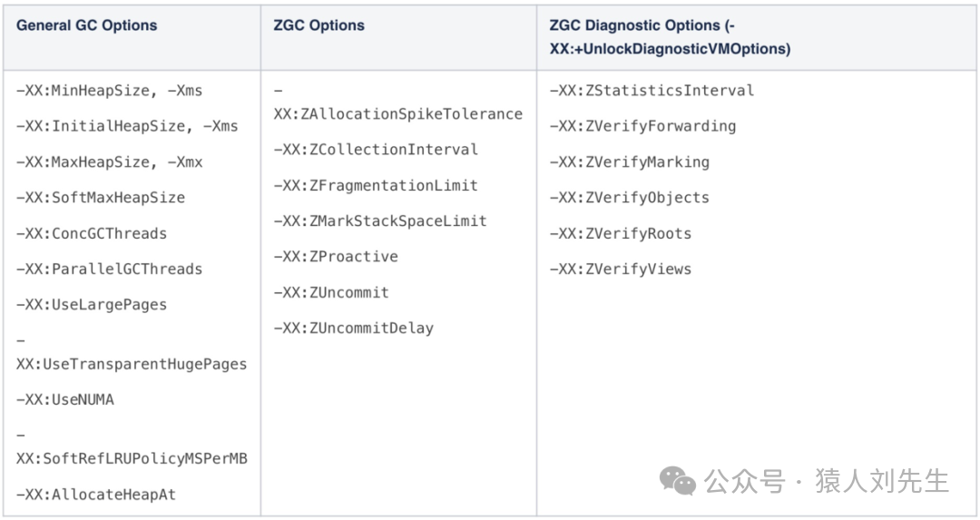Viewport: 980px width, 520px height.
Task: Select the -XX:ConcGCThreads entry
Action: (x=92, y=233)
